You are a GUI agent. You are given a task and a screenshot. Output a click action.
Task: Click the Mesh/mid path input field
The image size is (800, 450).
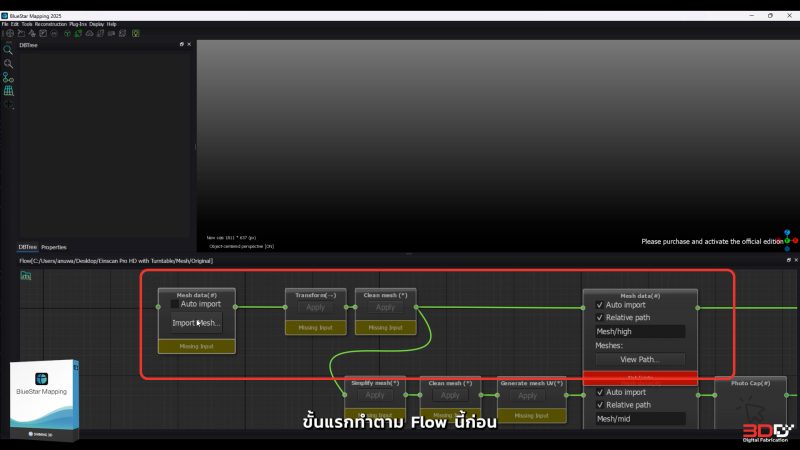pos(640,419)
